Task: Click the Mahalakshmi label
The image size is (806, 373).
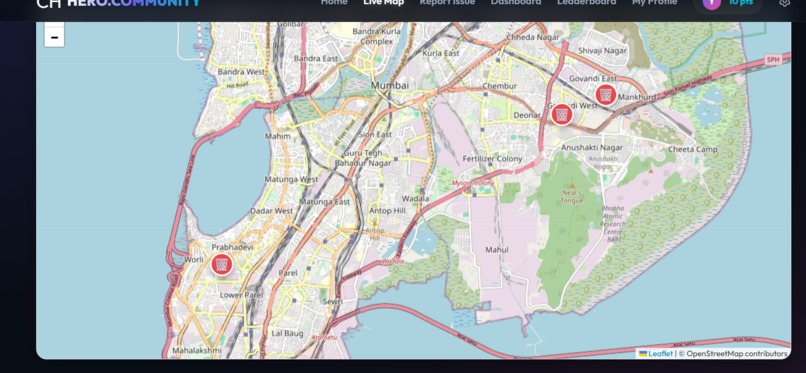Action: pyautogui.click(x=197, y=350)
